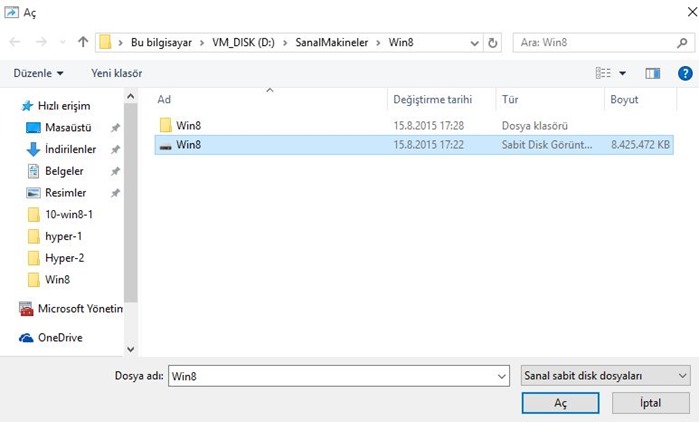Unpin İndirilenler with its pin icon

coord(115,149)
